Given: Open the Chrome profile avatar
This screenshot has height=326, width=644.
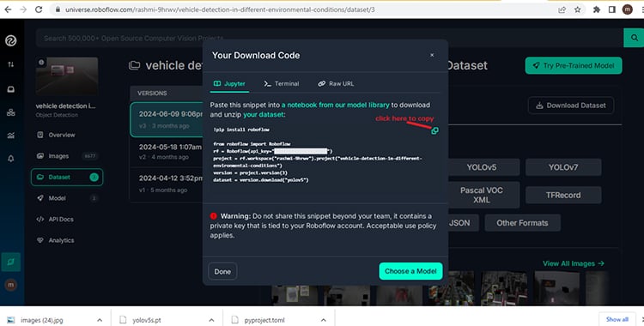Looking at the screenshot, I should [x=627, y=9].
